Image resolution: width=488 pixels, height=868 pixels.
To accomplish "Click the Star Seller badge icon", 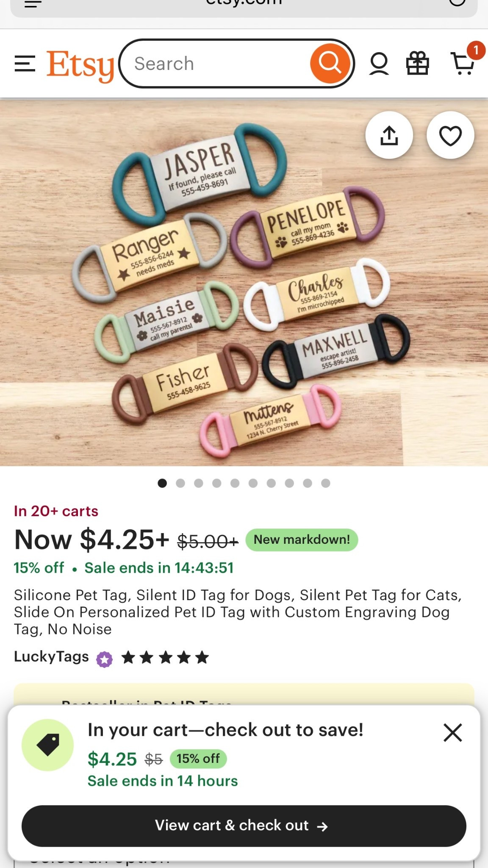I will 104,659.
